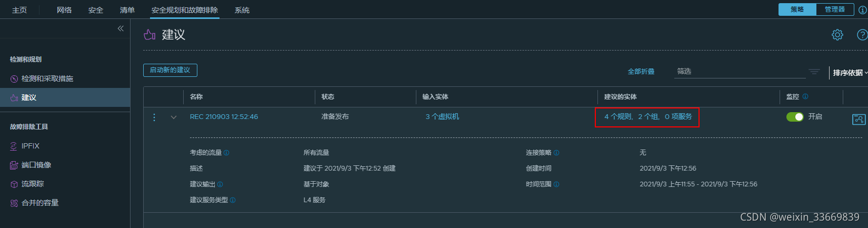The width and height of the screenshot is (868, 228).
Task: Click 启动新的建议 button
Action: tap(170, 70)
